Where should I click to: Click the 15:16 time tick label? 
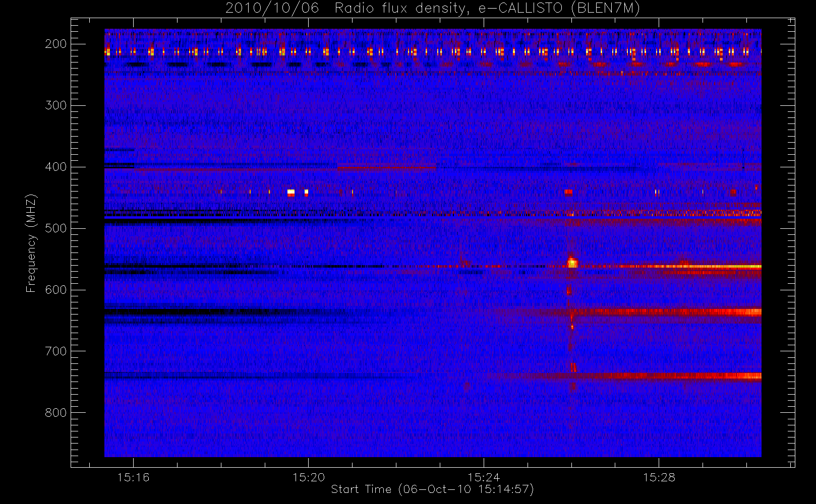[133, 477]
